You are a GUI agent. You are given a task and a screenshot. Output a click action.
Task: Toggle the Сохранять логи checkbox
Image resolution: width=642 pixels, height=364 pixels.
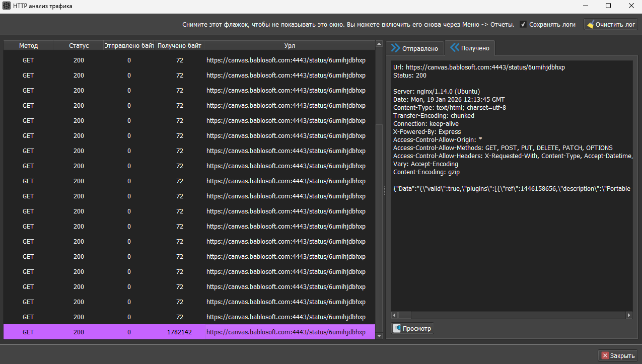(x=523, y=24)
